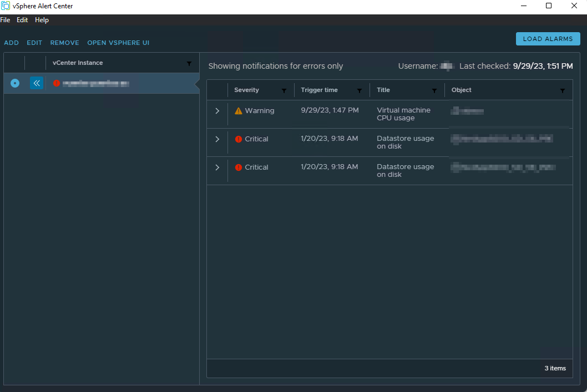Open the Help menu
Viewport: 587px width, 392px height.
(x=42, y=20)
